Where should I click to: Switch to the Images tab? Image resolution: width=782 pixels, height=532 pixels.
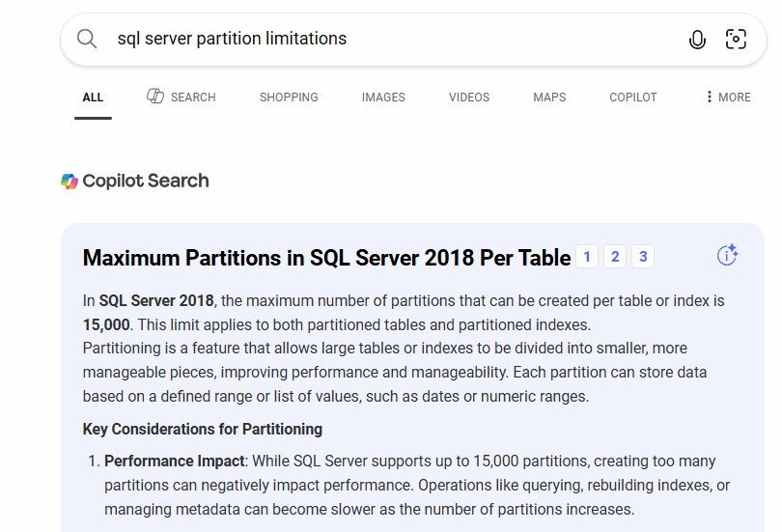point(383,98)
